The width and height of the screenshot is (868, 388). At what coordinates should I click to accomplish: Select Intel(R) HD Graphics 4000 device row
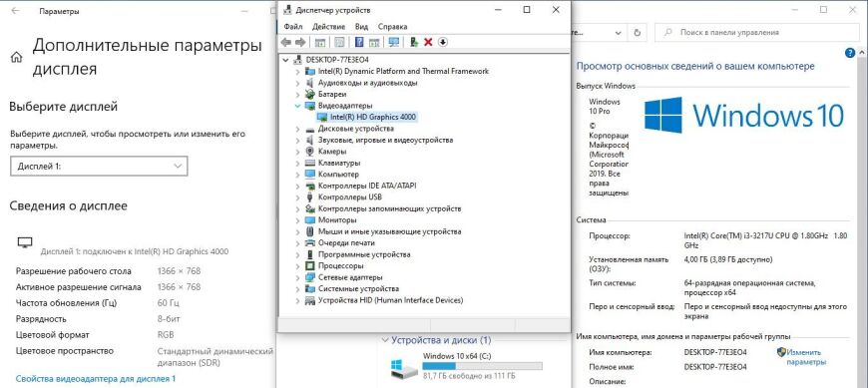coord(372,117)
